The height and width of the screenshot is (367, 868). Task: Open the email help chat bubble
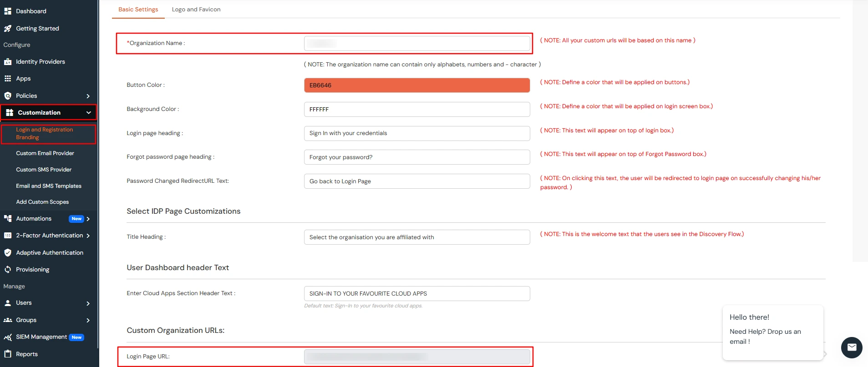coord(852,347)
